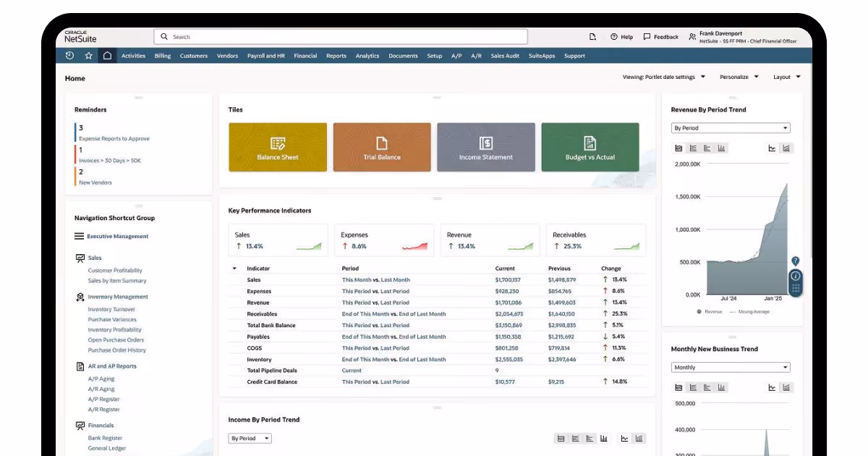
Task: Open the SuiteApps menu
Action: point(542,56)
